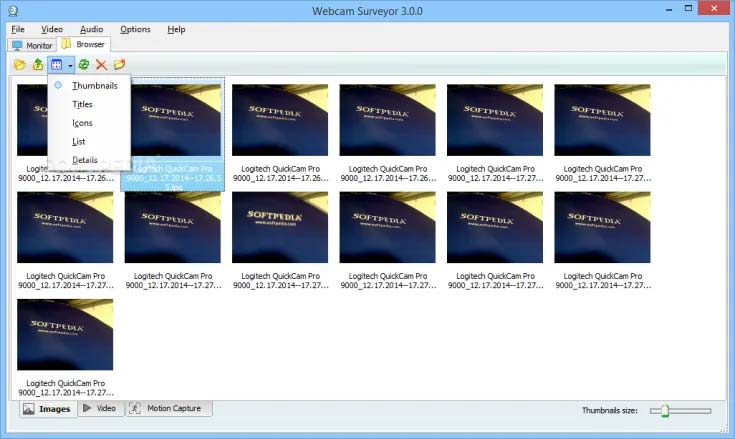Open the view mode dropdown arrow
Image resolution: width=735 pixels, height=439 pixels.
click(x=70, y=66)
